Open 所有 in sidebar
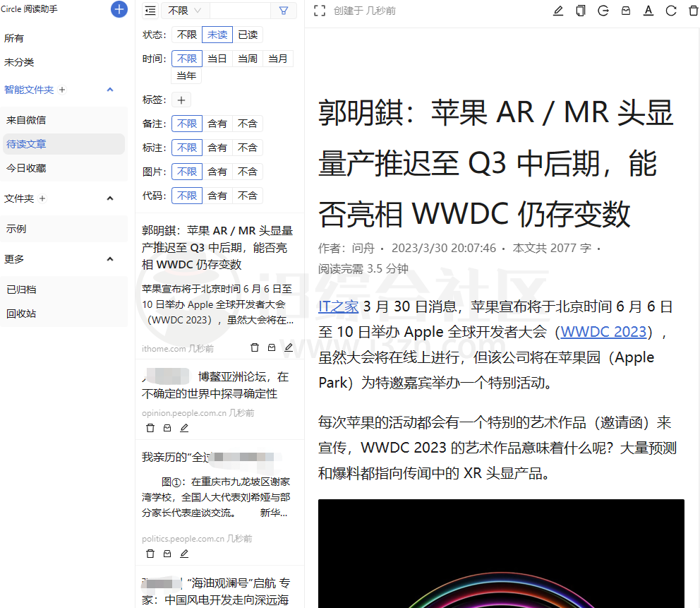The width and height of the screenshot is (700, 608). tap(14, 38)
